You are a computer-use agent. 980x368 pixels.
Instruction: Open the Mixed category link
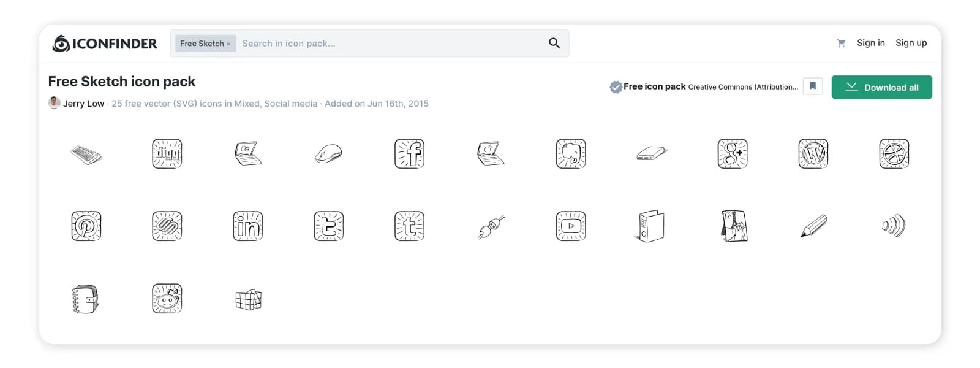247,104
